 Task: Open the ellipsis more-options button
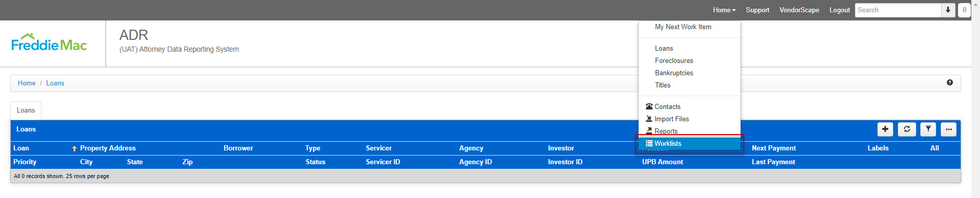click(x=948, y=129)
